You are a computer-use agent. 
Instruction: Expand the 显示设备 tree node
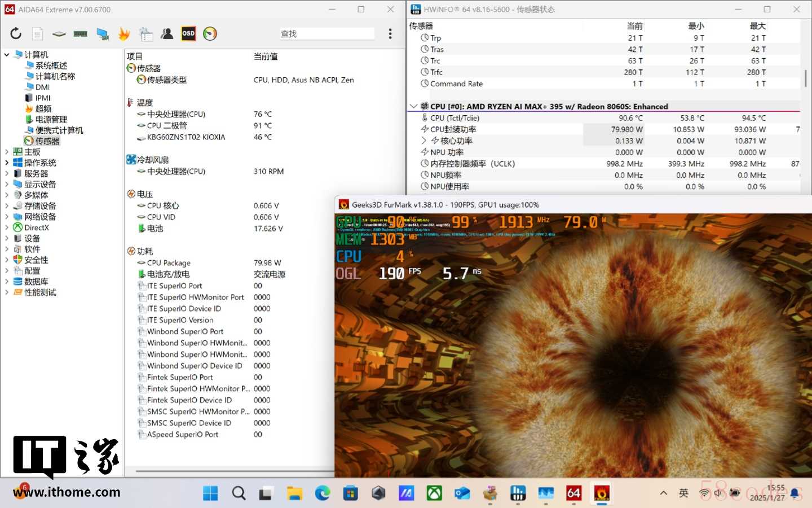click(x=7, y=185)
